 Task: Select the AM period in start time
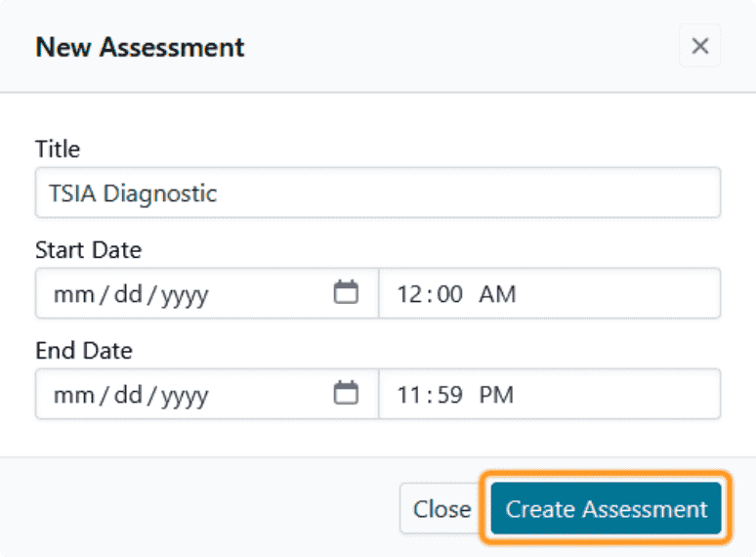coord(497,293)
